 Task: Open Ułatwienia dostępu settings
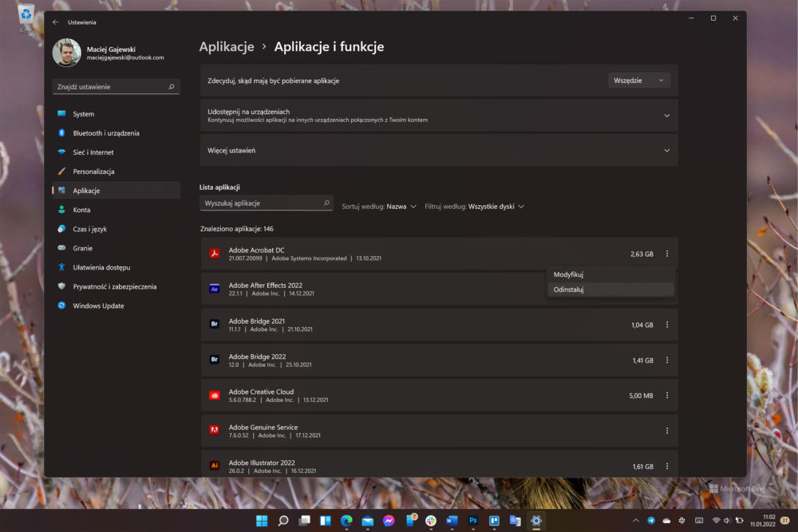click(x=116, y=267)
